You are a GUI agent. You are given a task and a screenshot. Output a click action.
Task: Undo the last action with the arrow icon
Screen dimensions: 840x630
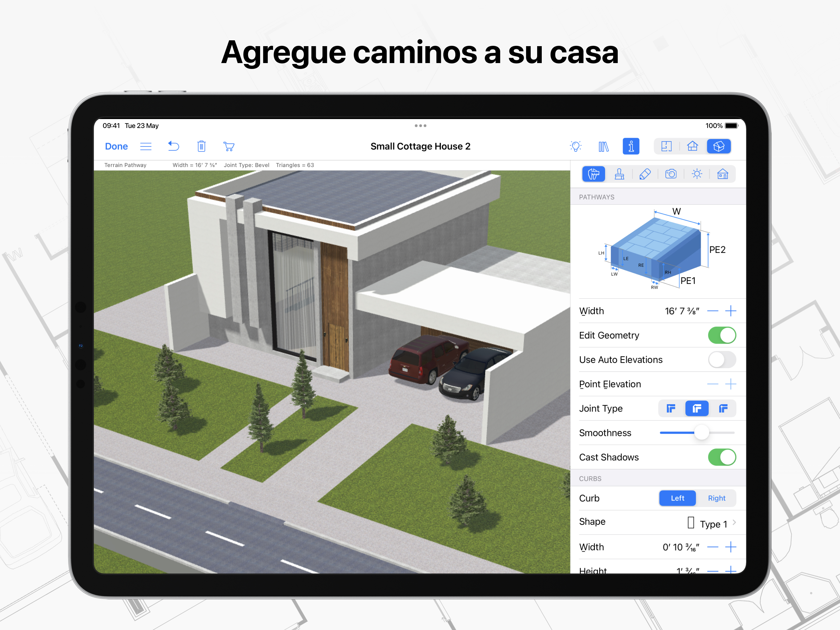173,146
